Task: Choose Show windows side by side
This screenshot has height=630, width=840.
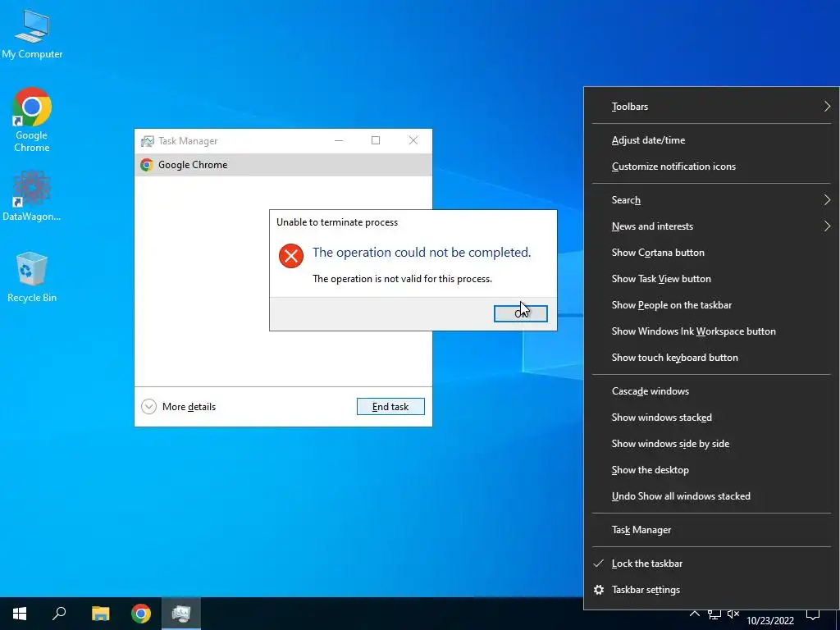Action: [711, 444]
